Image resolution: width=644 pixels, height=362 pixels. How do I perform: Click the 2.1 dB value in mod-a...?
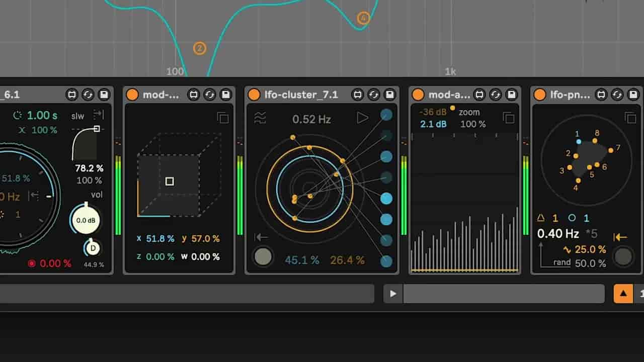(433, 124)
